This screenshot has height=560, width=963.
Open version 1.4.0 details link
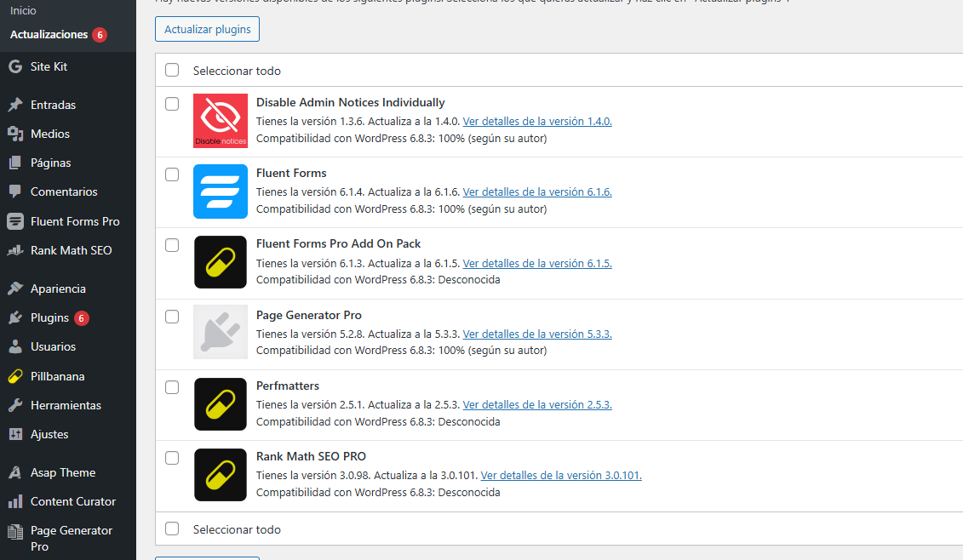(537, 122)
